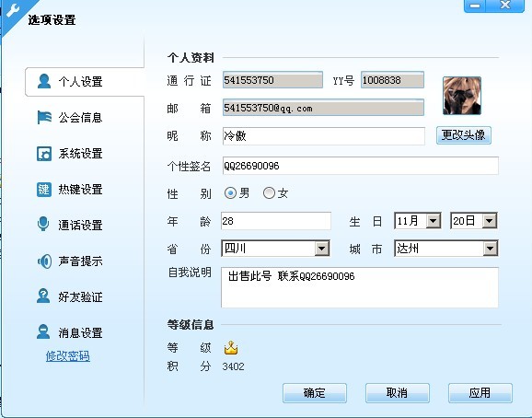Click the 个性签名 input field
The image size is (532, 418).
[x=360, y=166]
